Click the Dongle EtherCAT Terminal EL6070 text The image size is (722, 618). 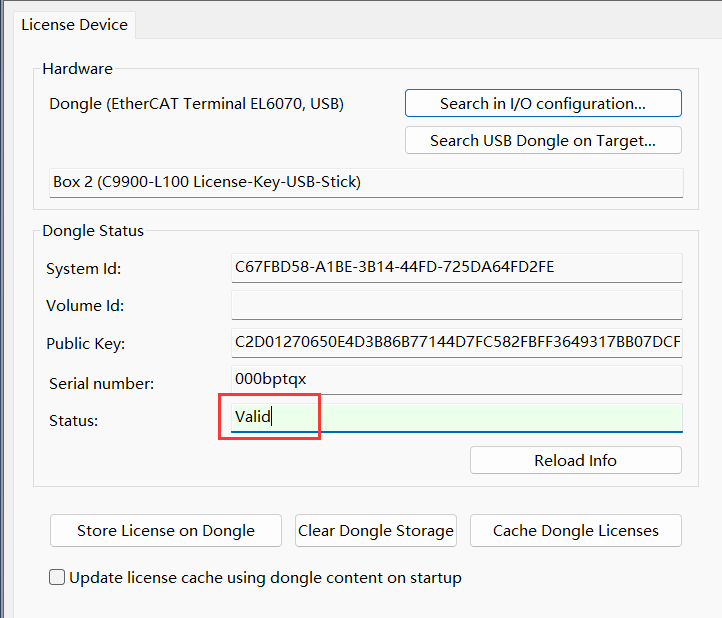(x=197, y=104)
